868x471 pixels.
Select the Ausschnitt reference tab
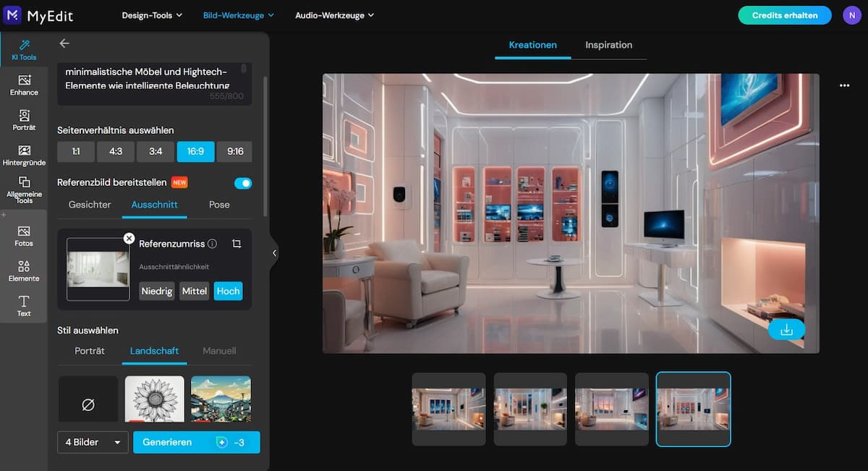tap(155, 205)
